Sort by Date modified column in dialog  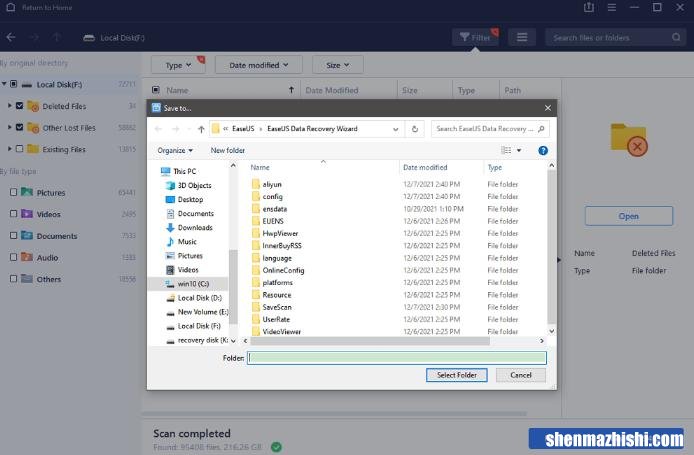point(425,167)
